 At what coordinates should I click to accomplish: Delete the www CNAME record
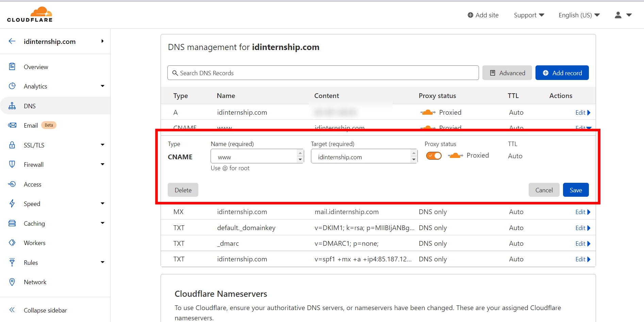click(x=183, y=190)
